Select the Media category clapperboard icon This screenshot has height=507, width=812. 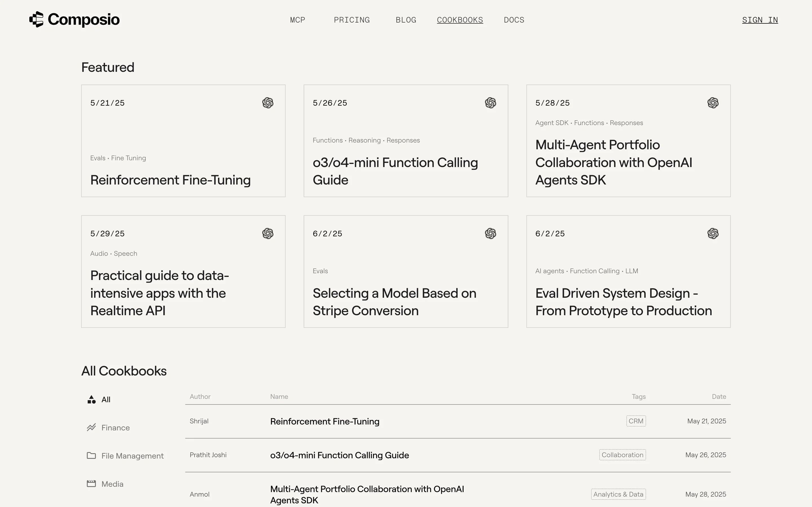pos(91,484)
